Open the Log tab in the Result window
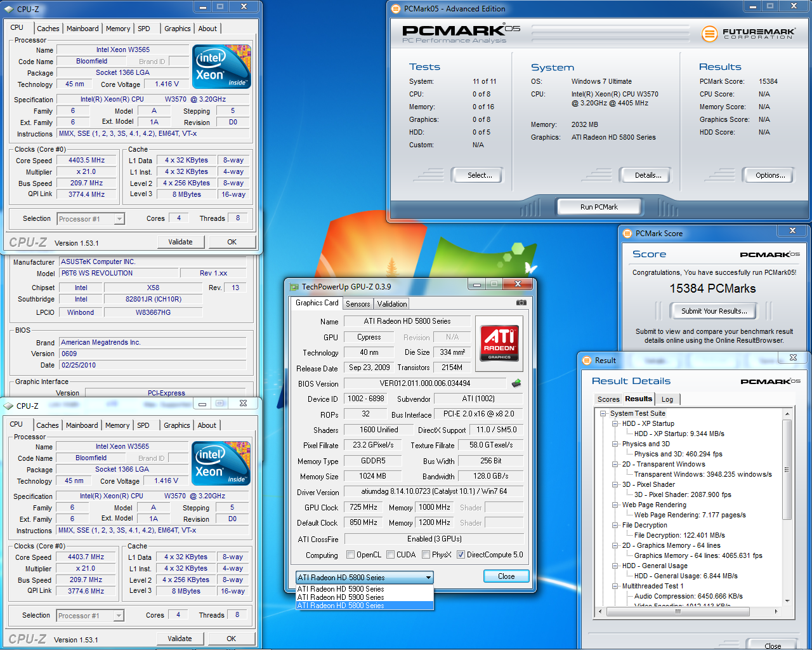This screenshot has width=812, height=650. pyautogui.click(x=667, y=399)
